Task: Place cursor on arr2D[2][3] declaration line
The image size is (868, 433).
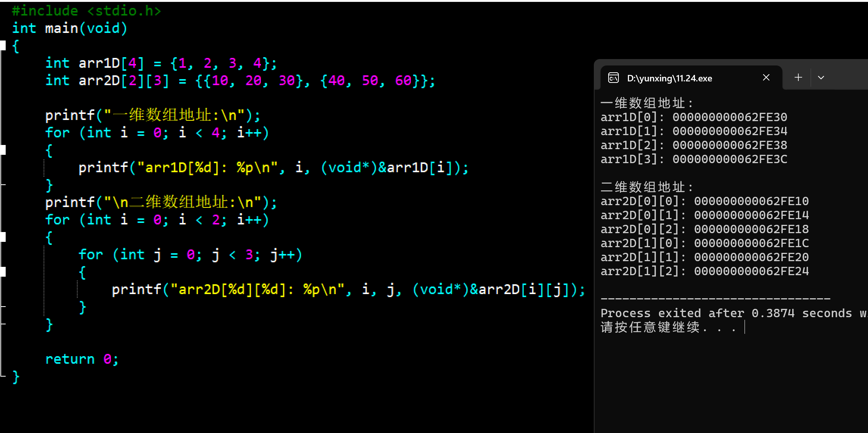Action: [x=240, y=81]
